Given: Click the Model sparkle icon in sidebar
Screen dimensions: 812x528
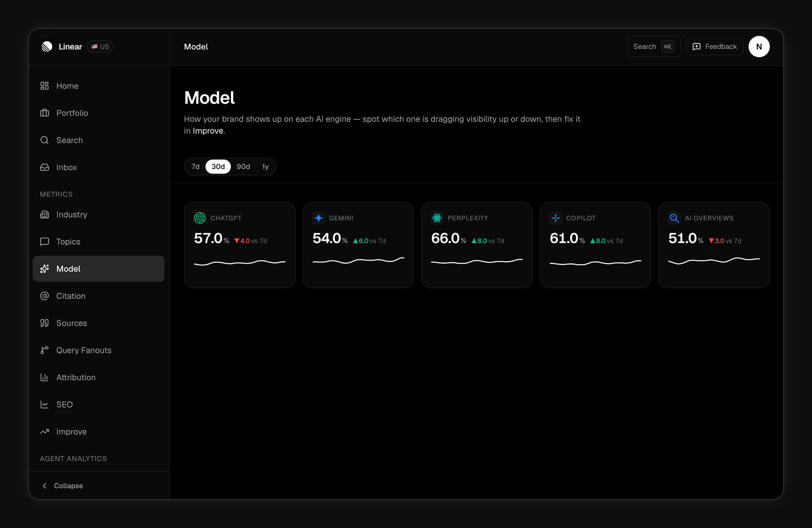Looking at the screenshot, I should tap(45, 269).
